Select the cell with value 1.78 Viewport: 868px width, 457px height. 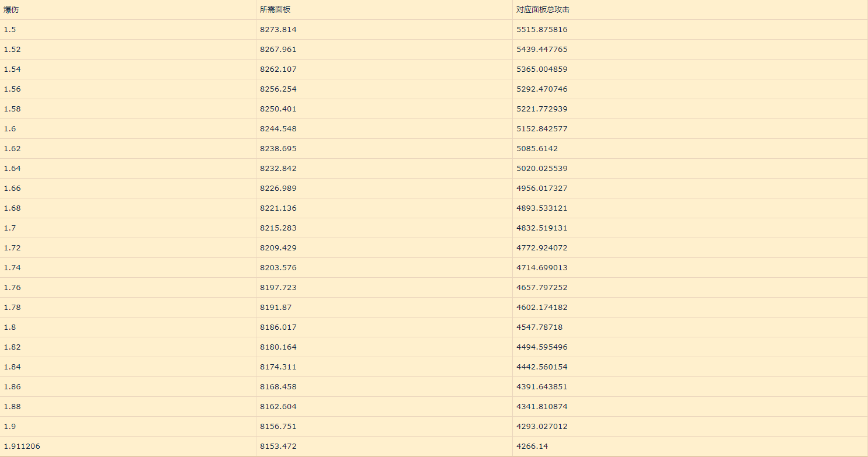(128, 307)
